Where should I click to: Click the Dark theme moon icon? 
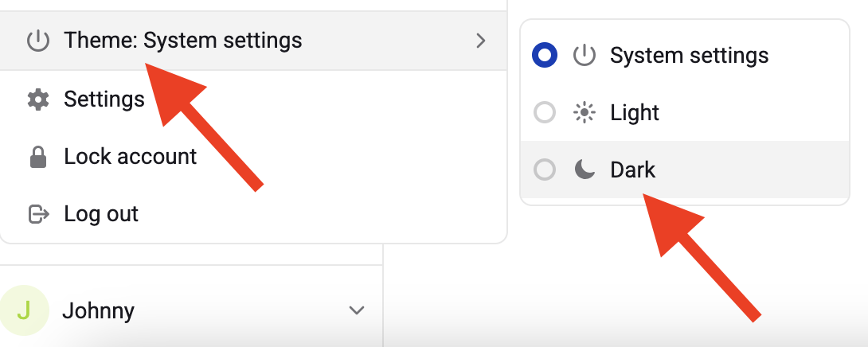585,170
